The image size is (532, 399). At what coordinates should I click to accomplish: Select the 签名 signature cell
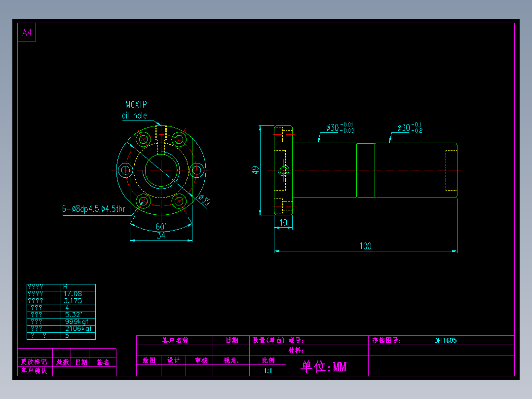point(103,362)
